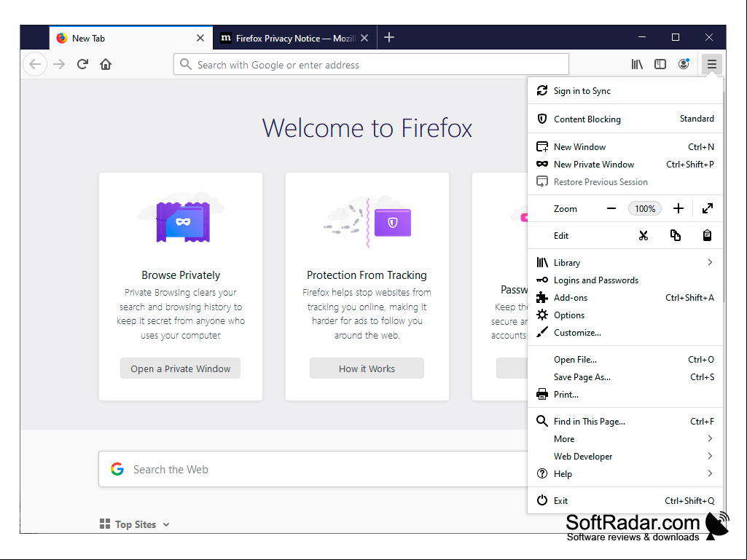The image size is (747, 560).
Task: Open Options from menu
Action: pyautogui.click(x=625, y=315)
